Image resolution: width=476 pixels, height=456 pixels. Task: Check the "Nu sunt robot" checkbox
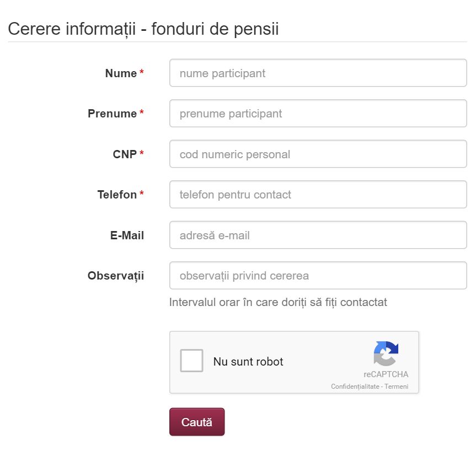(191, 361)
